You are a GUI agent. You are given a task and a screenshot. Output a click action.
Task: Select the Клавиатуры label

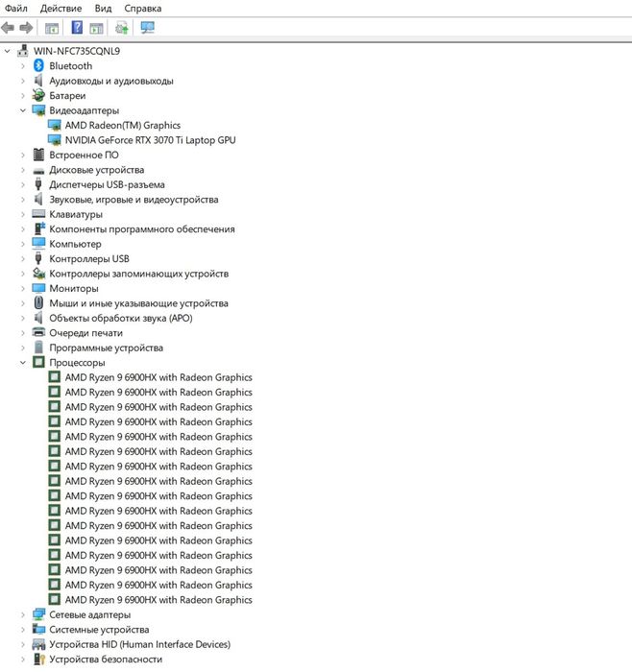[x=76, y=214]
